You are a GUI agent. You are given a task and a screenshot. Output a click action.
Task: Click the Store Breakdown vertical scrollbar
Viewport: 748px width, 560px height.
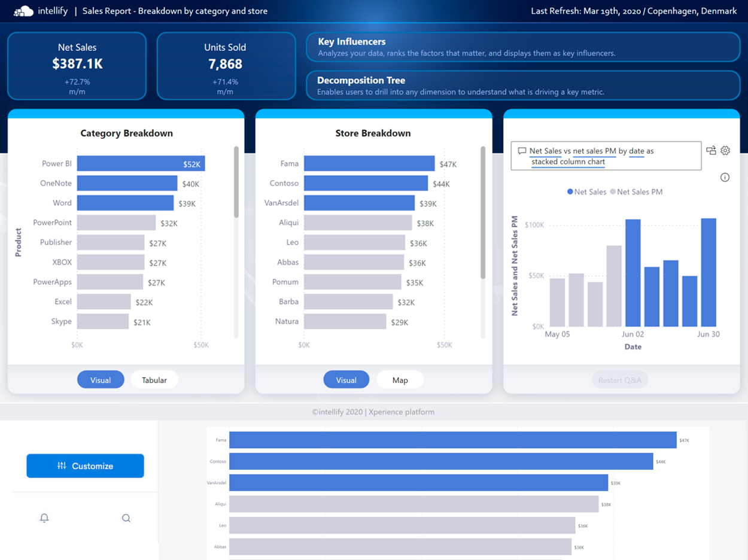[483, 212]
